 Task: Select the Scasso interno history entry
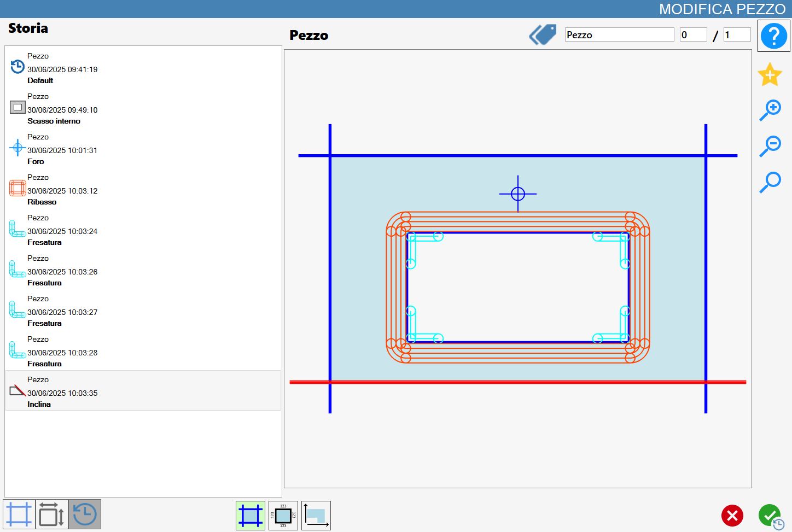pyautogui.click(x=143, y=108)
